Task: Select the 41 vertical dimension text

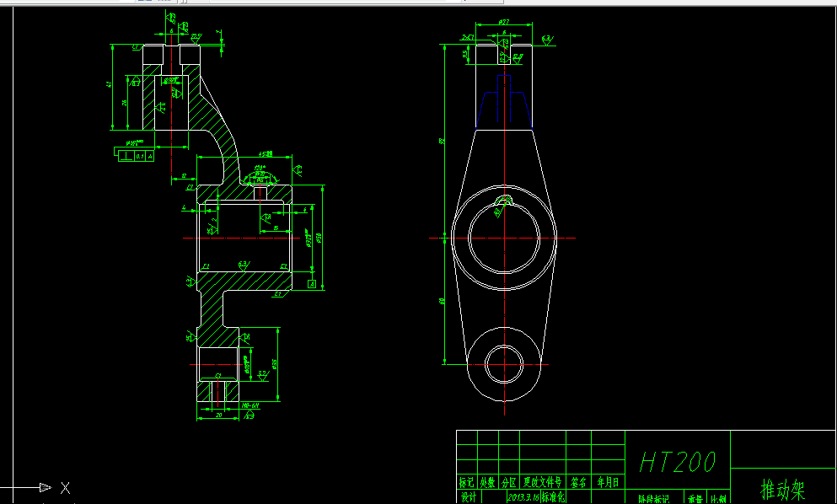Action: click(109, 83)
